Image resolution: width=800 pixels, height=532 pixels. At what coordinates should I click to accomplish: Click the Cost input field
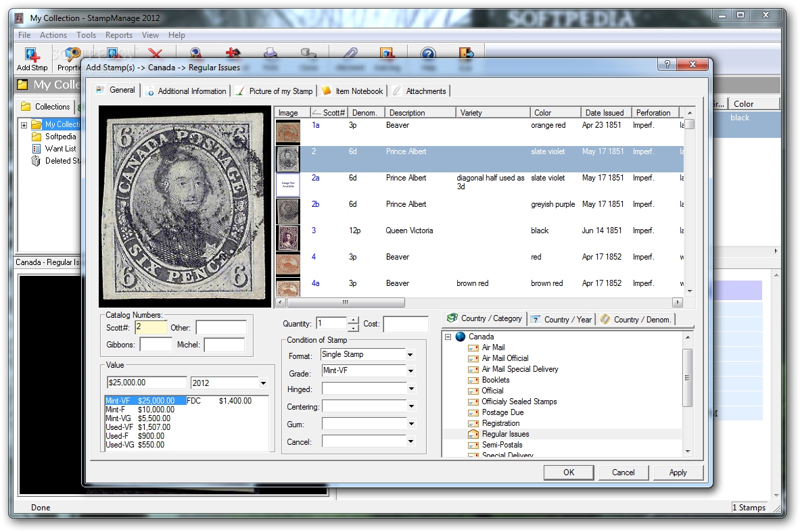[406, 324]
